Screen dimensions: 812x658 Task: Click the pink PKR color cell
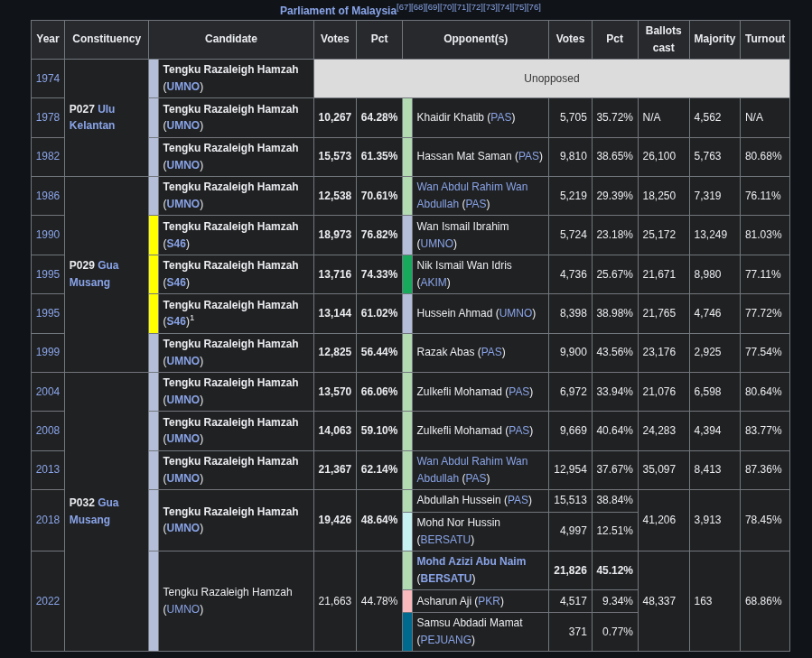click(407, 601)
